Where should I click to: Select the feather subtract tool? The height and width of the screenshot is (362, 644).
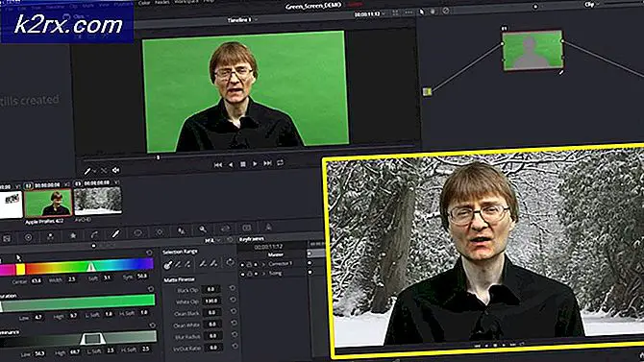click(203, 264)
